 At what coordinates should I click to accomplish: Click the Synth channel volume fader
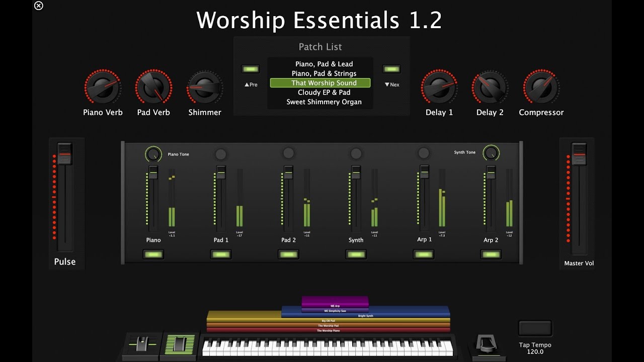pos(356,172)
